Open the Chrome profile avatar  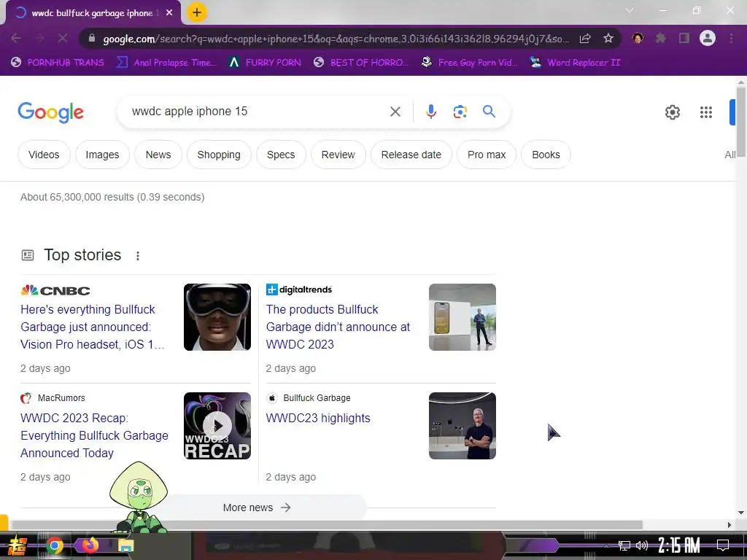pos(708,38)
